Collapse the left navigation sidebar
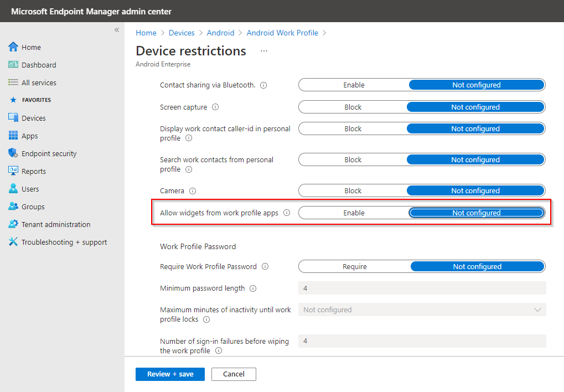This screenshot has height=392, width=564. click(x=117, y=30)
